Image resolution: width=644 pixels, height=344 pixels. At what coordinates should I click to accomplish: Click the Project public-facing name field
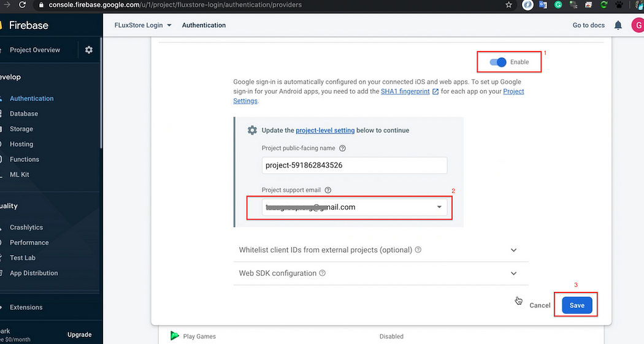354,166
